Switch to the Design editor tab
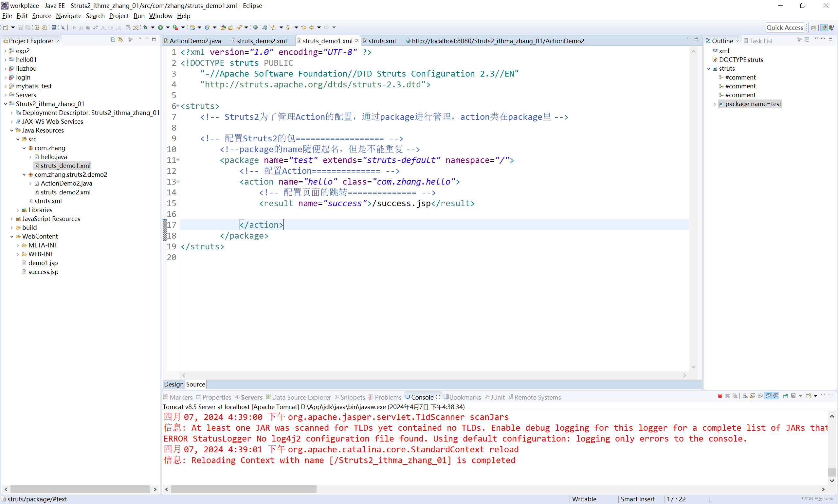The width and height of the screenshot is (838, 504). (173, 385)
